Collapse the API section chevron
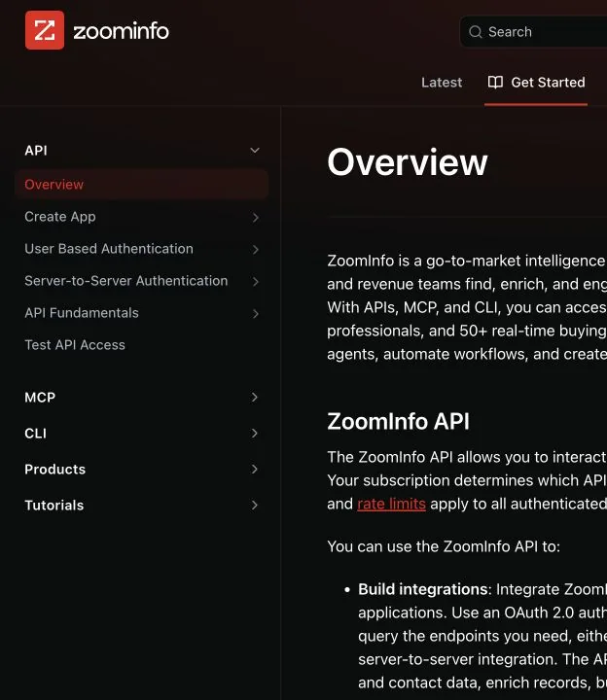Screen dimensions: 607x700 click(x=255, y=151)
